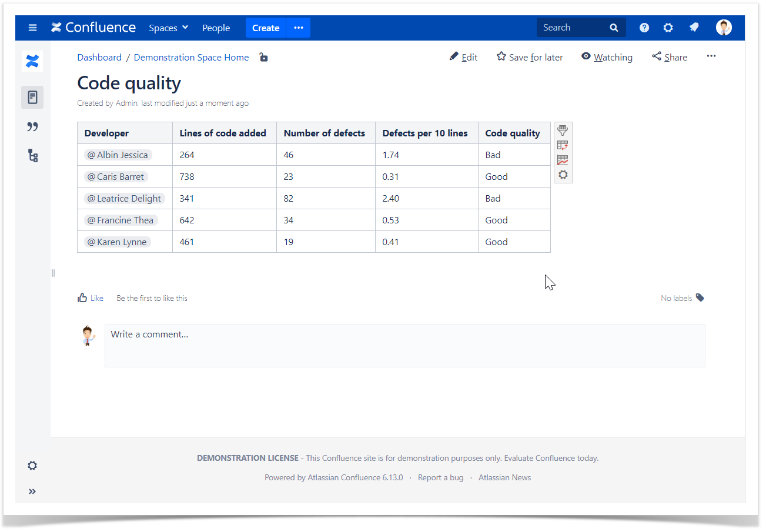Toggle Watching for this page

click(607, 57)
